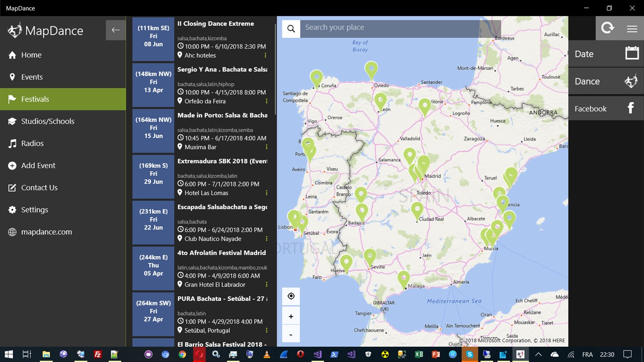This screenshot has width=644, height=362.
Task: Open Google Chrome from the taskbar
Action: pos(182,354)
